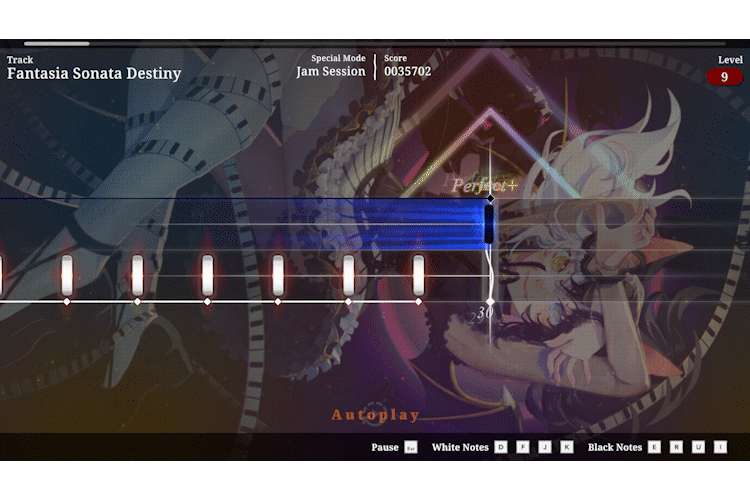Click the I key icon for Black Notes
The image size is (750, 500).
[x=720, y=447]
